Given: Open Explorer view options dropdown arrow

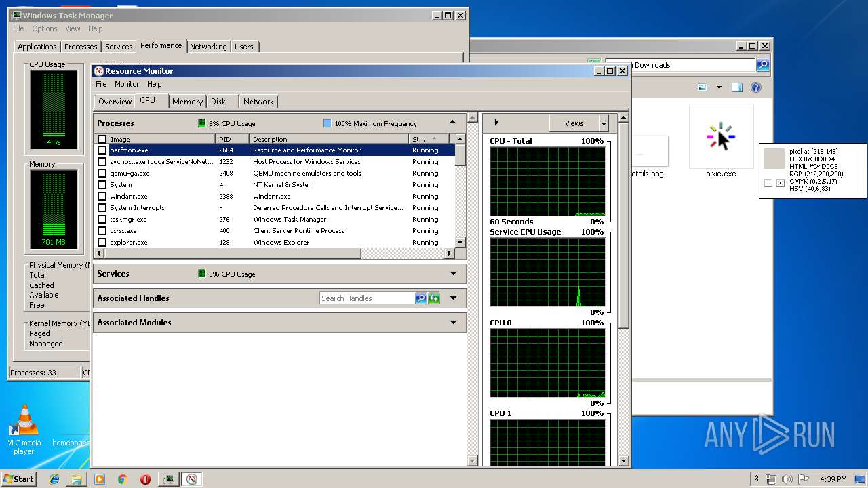Looking at the screenshot, I should (719, 87).
